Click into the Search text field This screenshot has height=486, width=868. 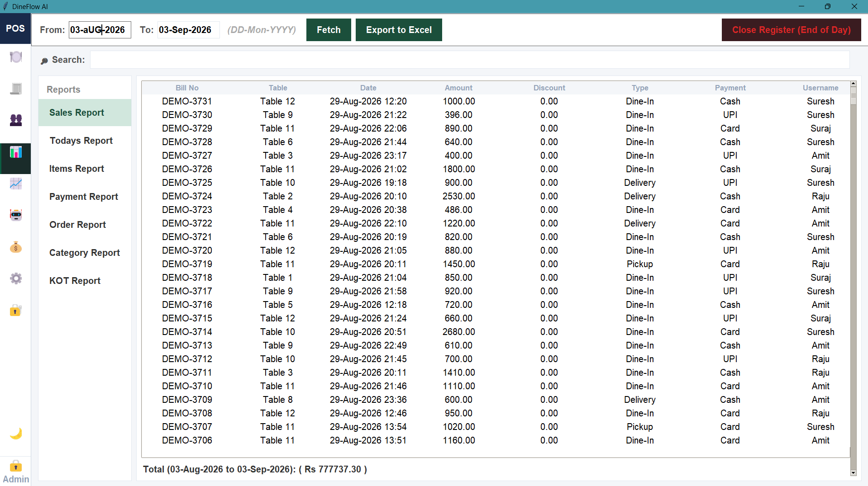point(469,60)
